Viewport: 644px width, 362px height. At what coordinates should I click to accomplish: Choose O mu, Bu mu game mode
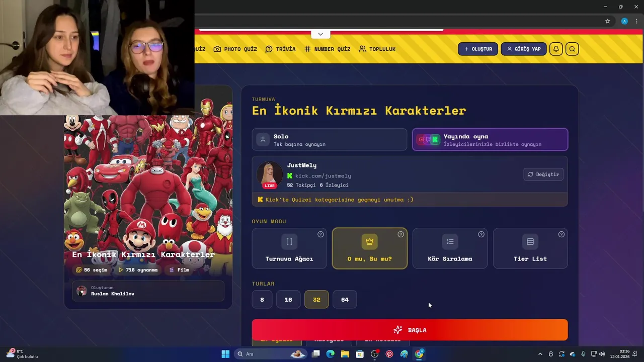point(370,248)
